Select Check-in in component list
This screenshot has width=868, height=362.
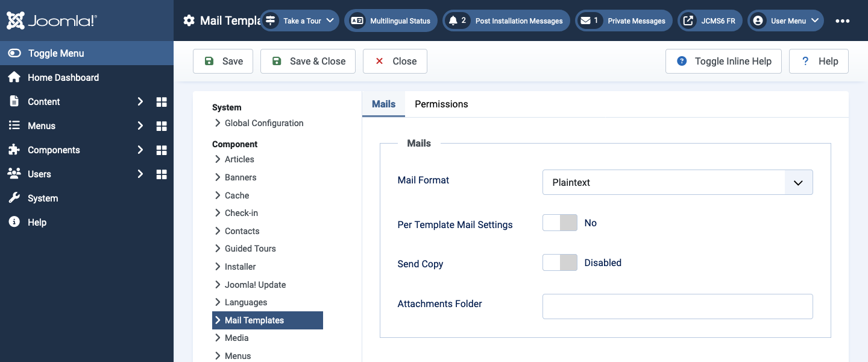pyautogui.click(x=241, y=213)
